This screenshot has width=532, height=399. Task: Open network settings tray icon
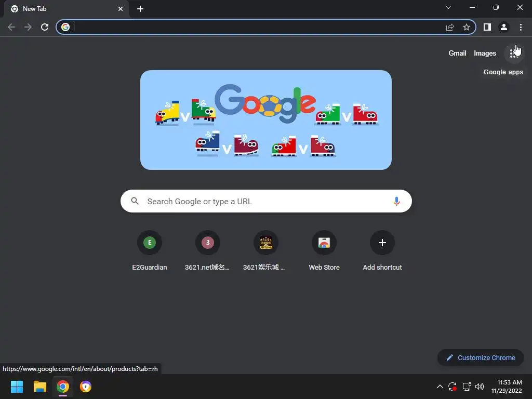point(467,387)
